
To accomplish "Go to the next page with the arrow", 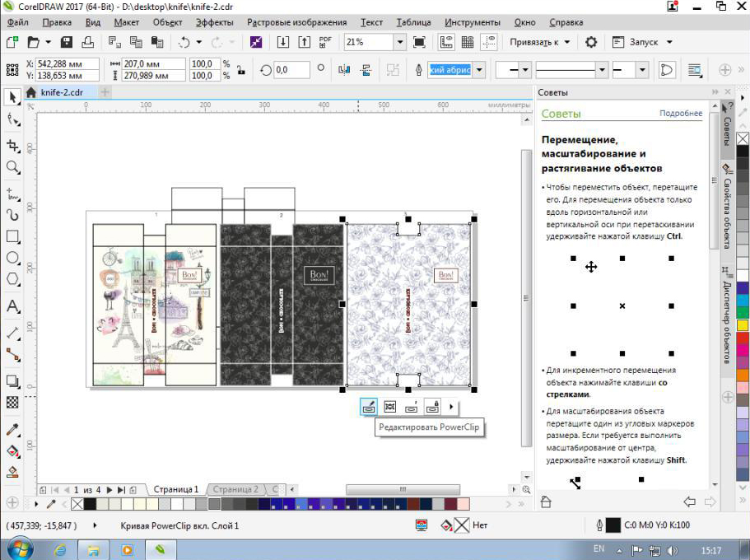I will 109,490.
